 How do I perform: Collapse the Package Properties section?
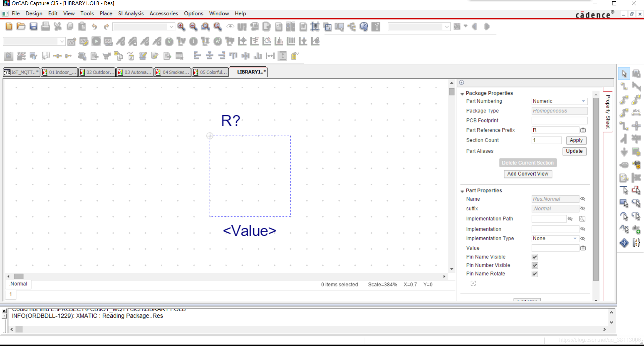pyautogui.click(x=462, y=94)
